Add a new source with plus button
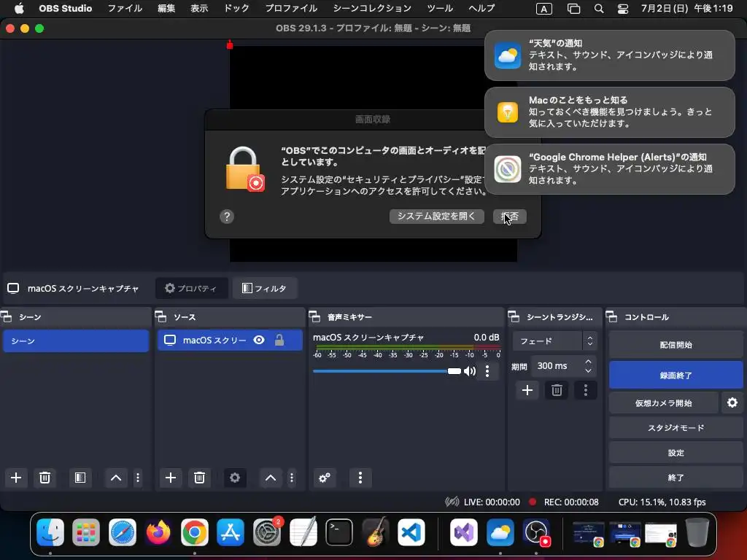The width and height of the screenshot is (747, 560). (171, 478)
